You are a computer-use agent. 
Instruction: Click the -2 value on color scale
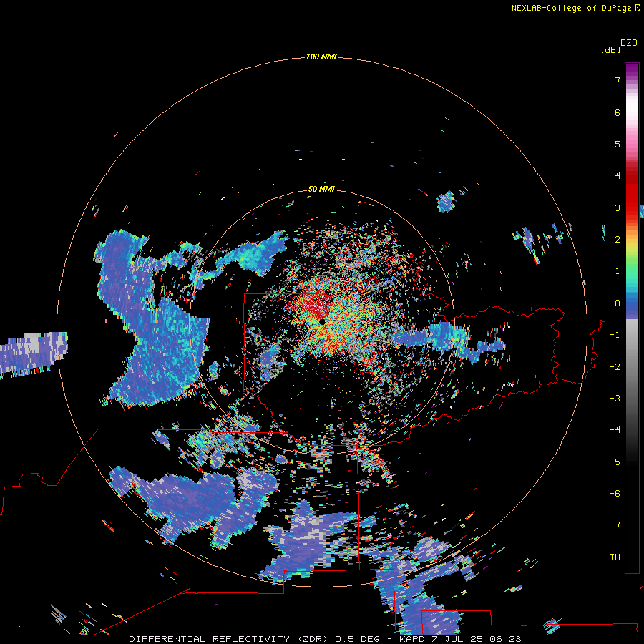coord(615,367)
